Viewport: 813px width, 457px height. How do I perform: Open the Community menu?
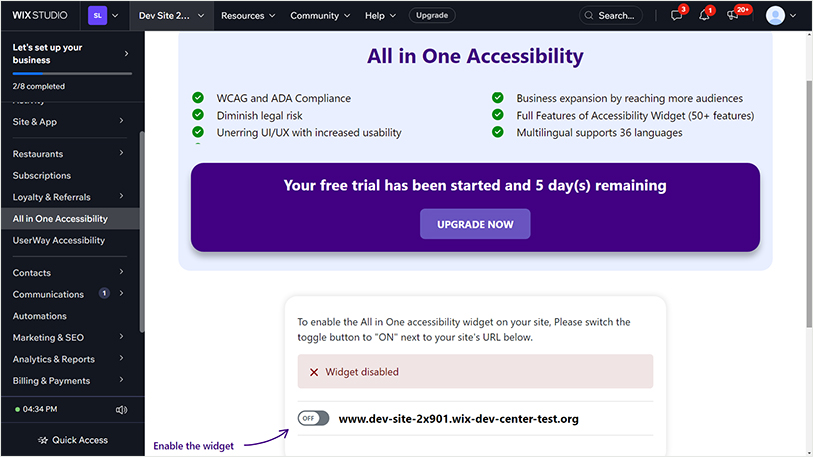click(320, 16)
